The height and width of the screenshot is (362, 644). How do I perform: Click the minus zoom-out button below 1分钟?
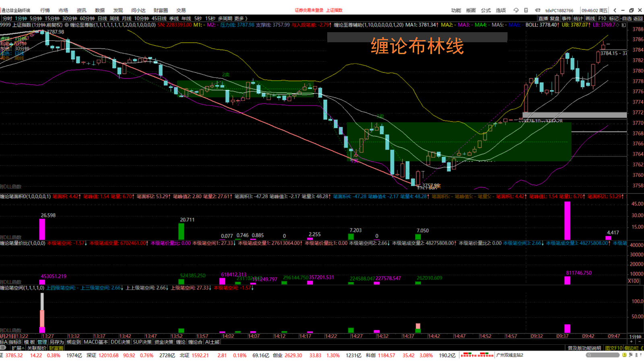coord(639,342)
